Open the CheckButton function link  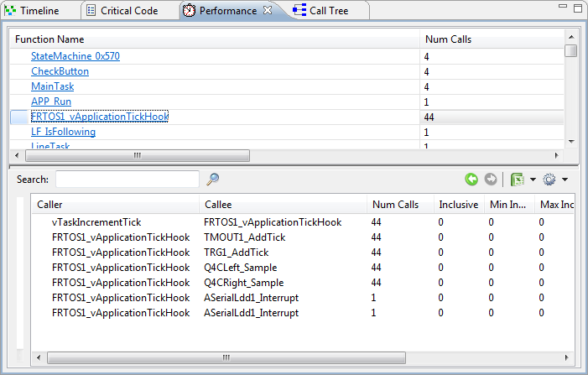(60, 71)
